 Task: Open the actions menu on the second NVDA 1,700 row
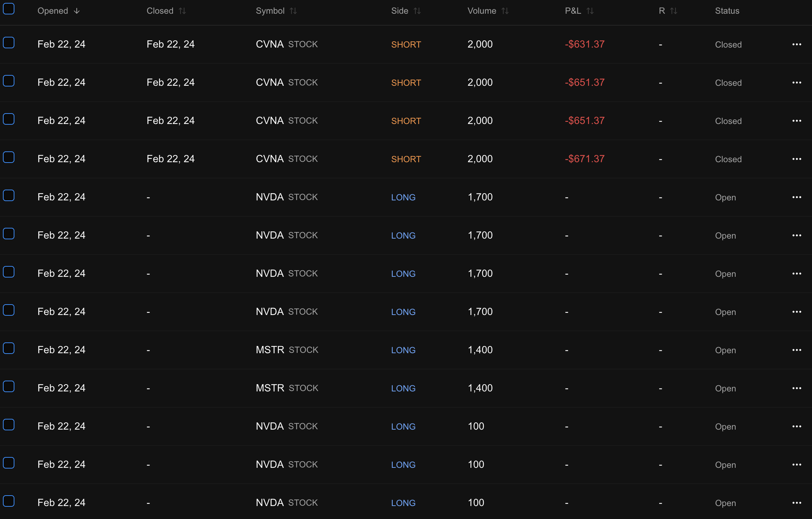point(797,235)
